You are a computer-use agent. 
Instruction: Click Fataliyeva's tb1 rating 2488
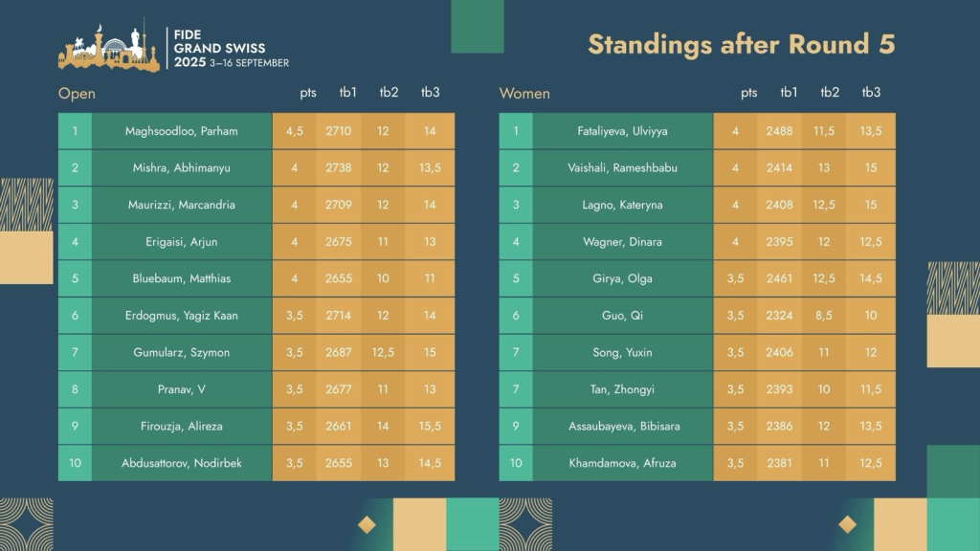[789, 131]
